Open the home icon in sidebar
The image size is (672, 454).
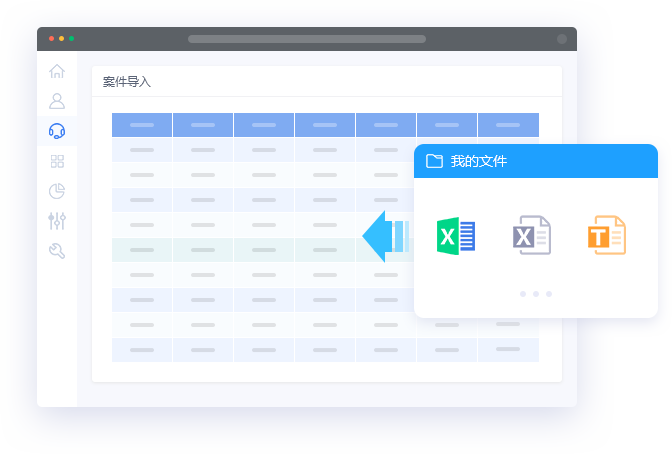coord(57,71)
